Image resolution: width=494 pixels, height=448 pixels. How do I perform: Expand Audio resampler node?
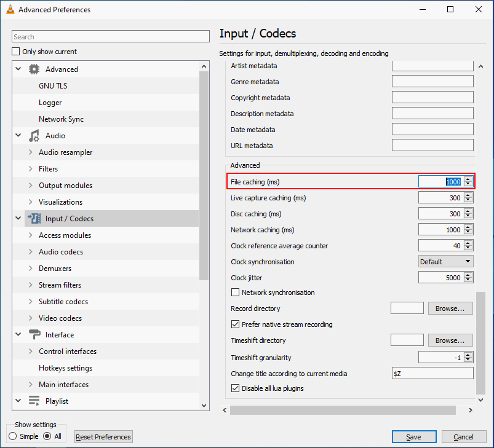click(x=31, y=152)
